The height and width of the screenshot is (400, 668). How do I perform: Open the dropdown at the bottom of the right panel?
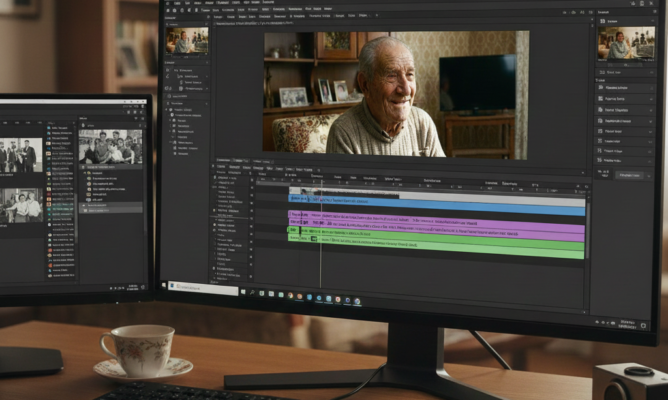click(630, 175)
